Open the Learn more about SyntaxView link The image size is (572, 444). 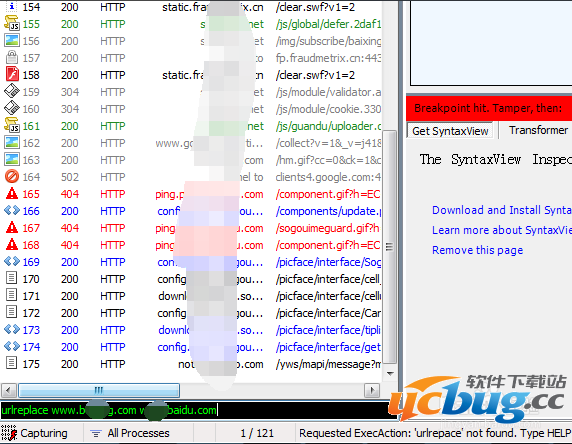pos(502,230)
